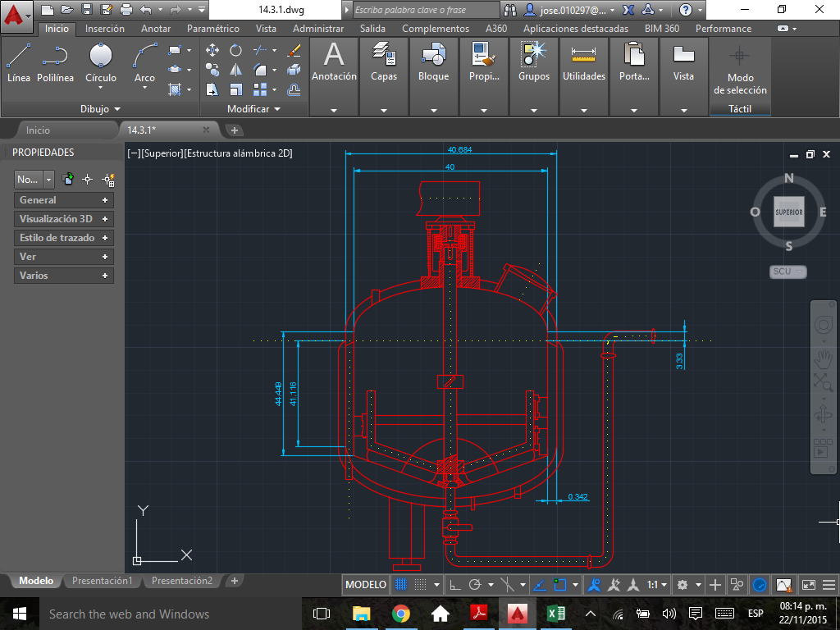Activate the Mirror (Simetría) tool
Image resolution: width=840 pixels, height=630 pixels.
[235, 70]
